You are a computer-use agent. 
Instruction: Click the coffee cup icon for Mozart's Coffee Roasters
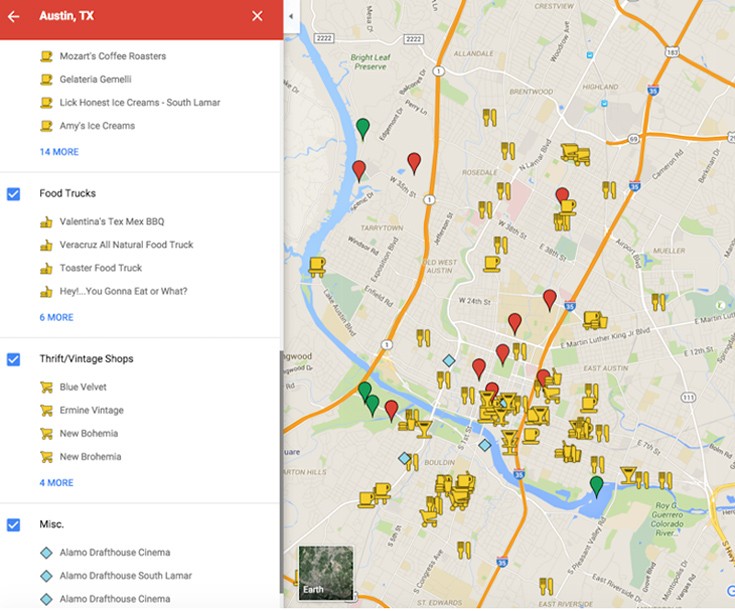[x=45, y=56]
